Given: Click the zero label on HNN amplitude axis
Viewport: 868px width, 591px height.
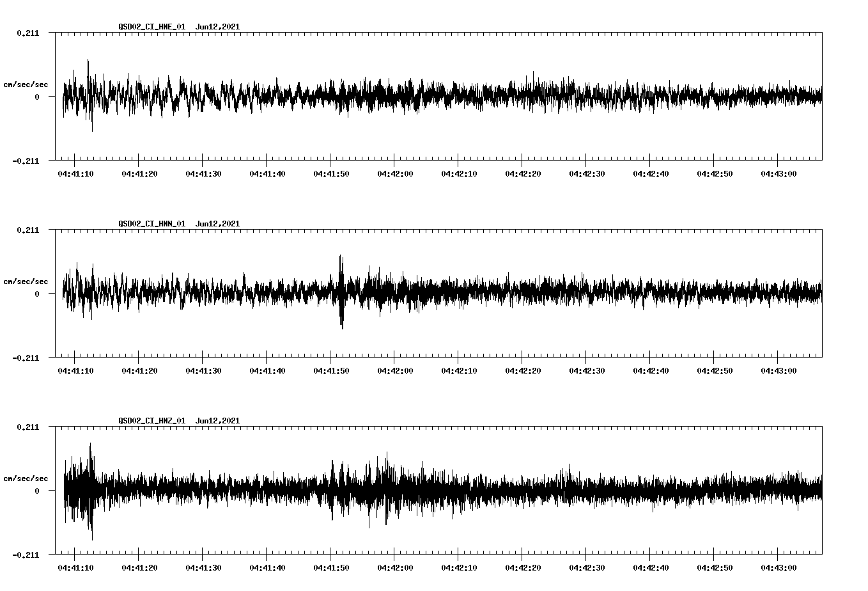Looking at the screenshot, I should click(x=37, y=294).
